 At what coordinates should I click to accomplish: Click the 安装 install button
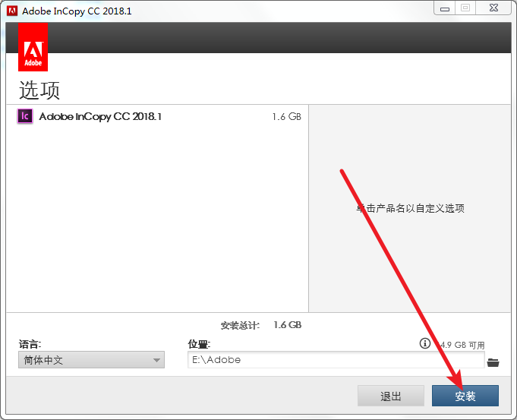coord(465,396)
